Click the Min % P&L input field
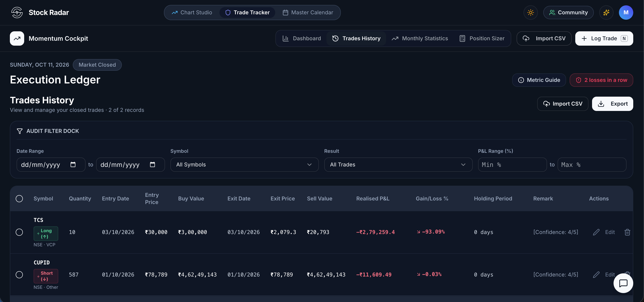 tap(512, 165)
